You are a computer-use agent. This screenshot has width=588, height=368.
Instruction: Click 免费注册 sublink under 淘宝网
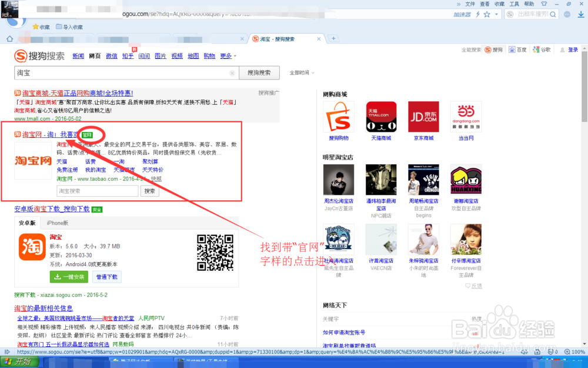click(67, 170)
